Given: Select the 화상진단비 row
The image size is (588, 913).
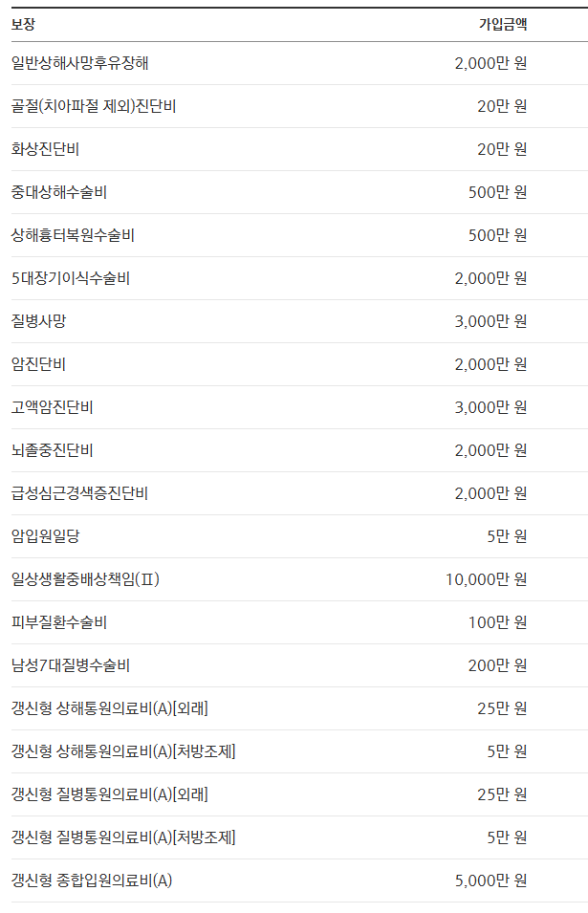Looking at the screenshot, I should [299, 149].
